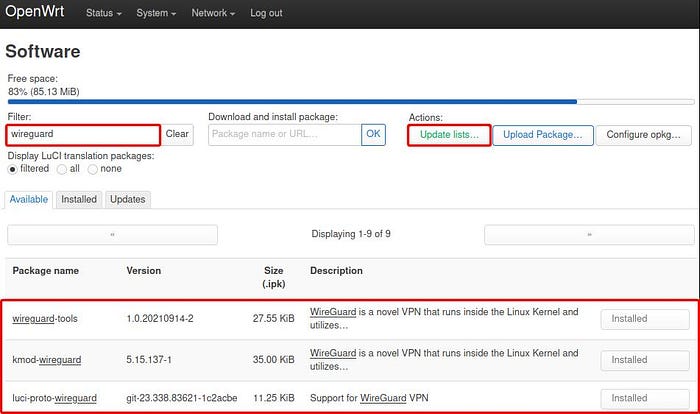Go to the previous page of packages

pyautogui.click(x=112, y=234)
